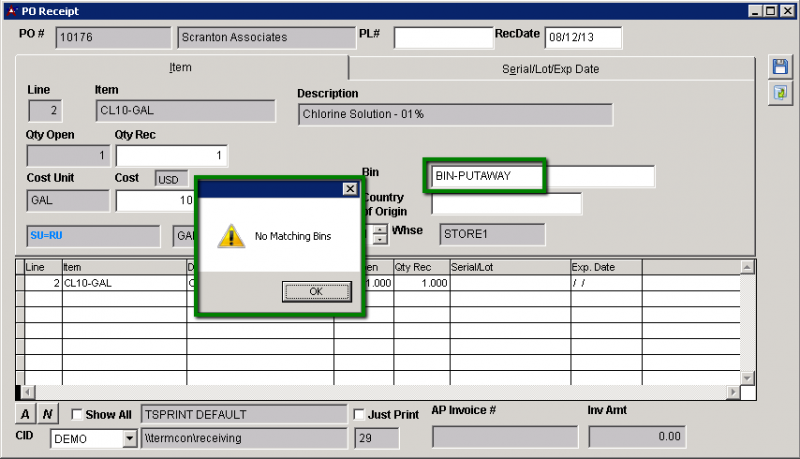
Task: Click OK in the No Matching Bins dialog
Action: (x=316, y=292)
